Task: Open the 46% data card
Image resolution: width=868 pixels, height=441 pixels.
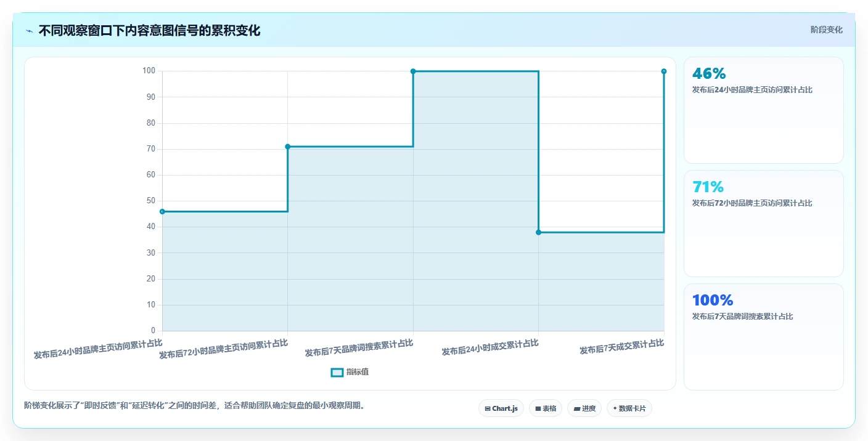Action: [764, 110]
